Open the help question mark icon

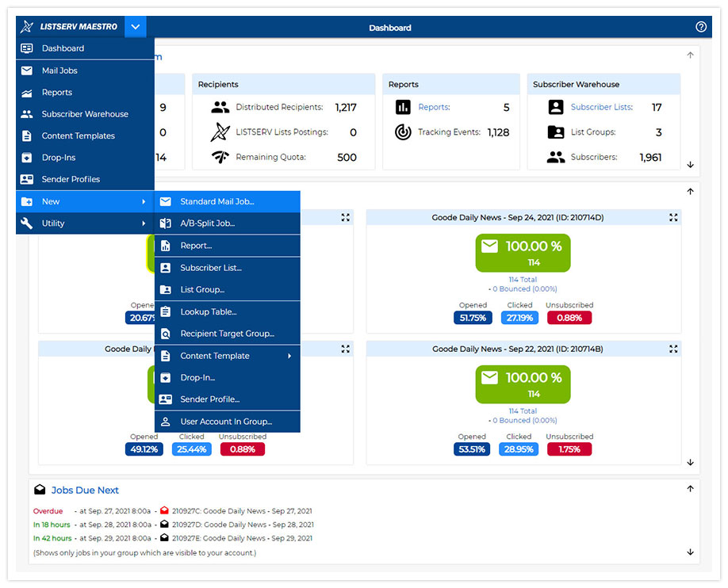tap(700, 27)
